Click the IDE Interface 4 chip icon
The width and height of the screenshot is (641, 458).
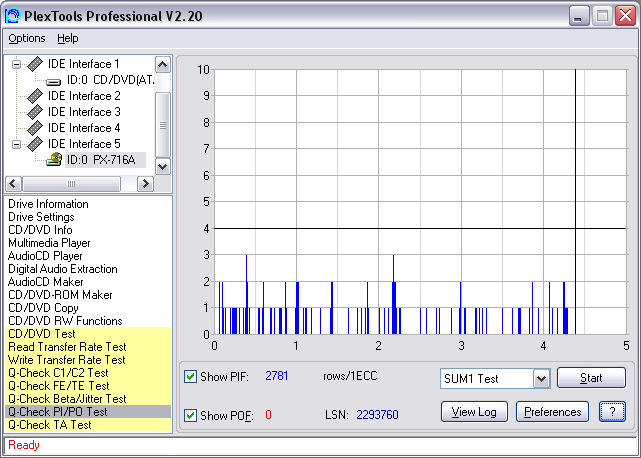pyautogui.click(x=35, y=128)
